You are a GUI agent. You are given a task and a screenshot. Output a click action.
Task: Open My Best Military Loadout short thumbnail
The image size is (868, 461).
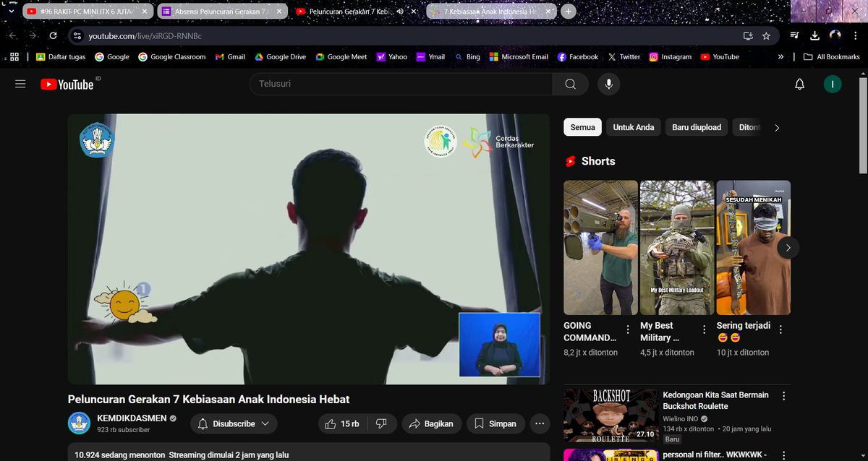point(677,247)
